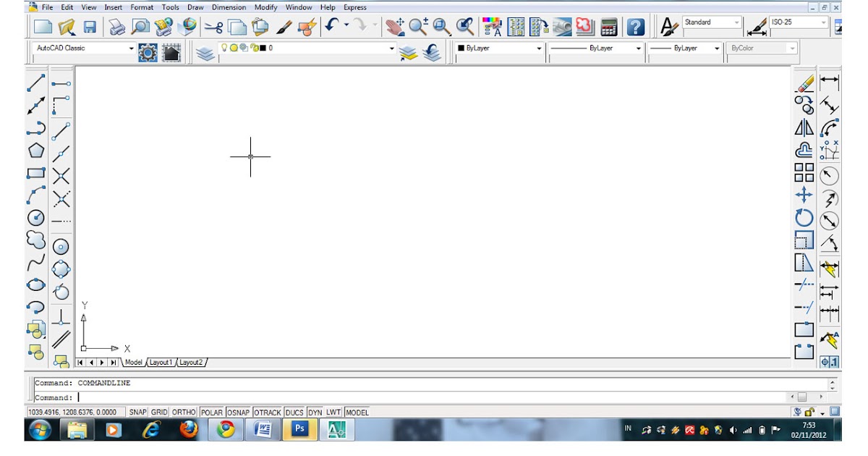Open Plot Preview icon
Image resolution: width=868 pixels, height=456 pixels.
pyautogui.click(x=140, y=28)
